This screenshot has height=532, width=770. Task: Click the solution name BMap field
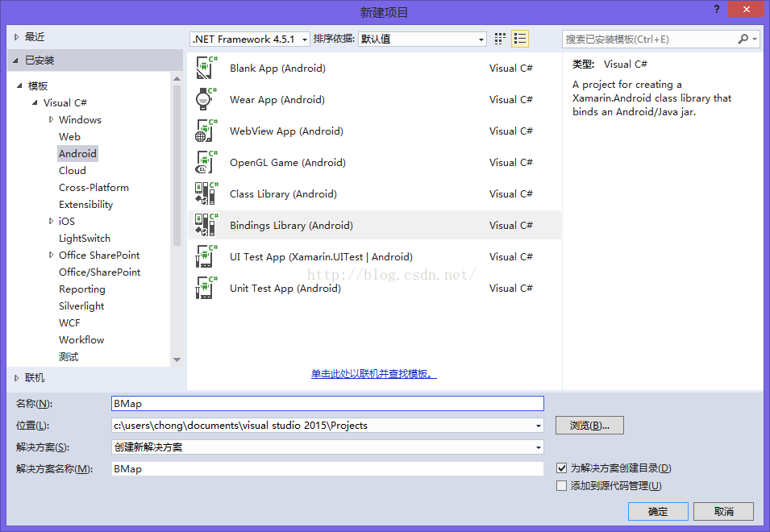[x=327, y=468]
